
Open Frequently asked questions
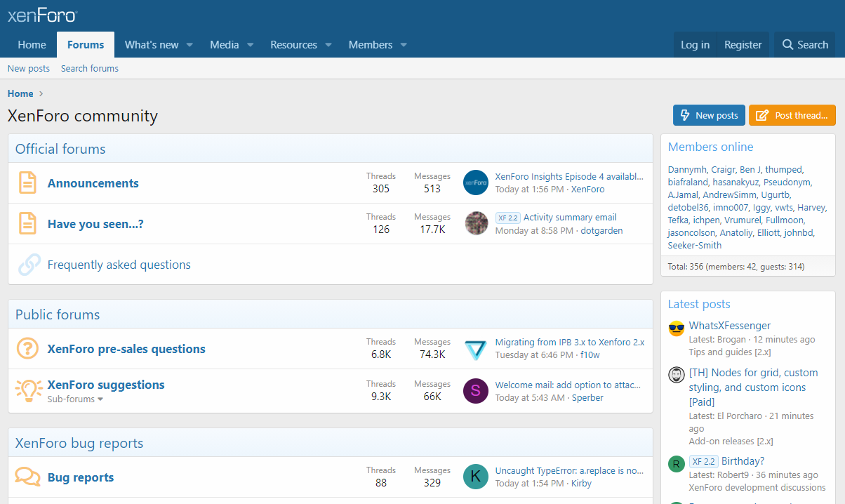coord(119,265)
